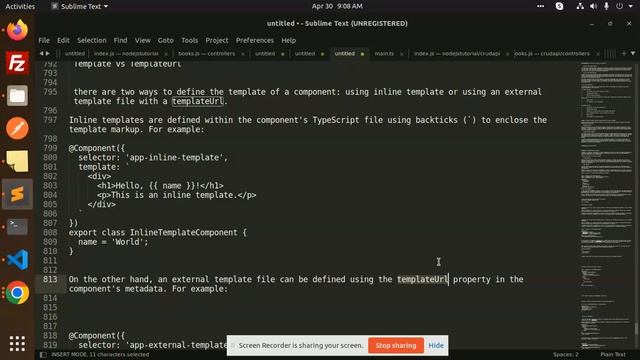640x360 pixels.
Task: Open the Help menu
Action: click(x=289, y=40)
